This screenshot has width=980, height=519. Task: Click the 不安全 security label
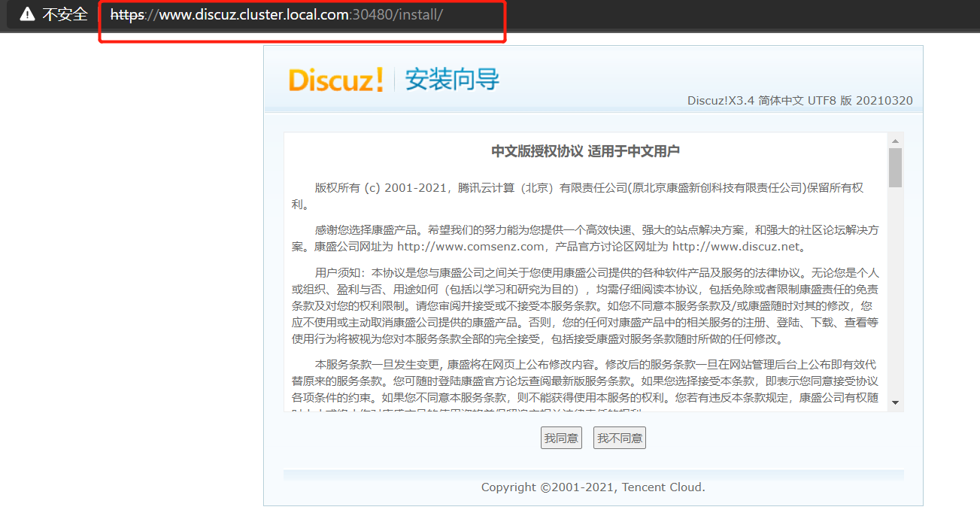click(65, 14)
